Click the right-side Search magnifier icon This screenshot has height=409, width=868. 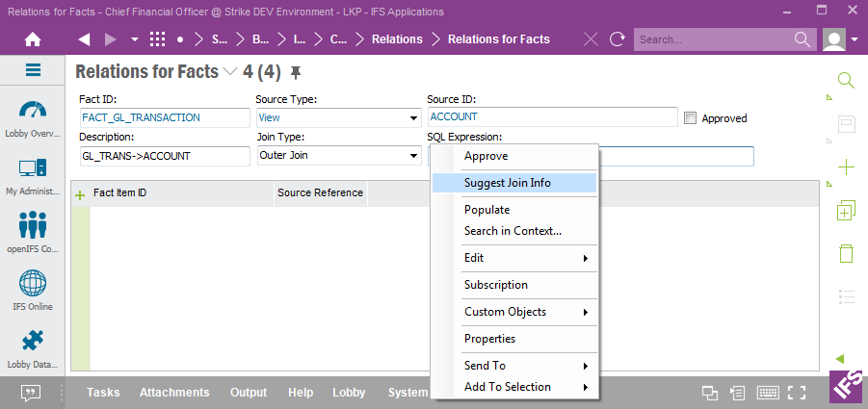click(847, 81)
